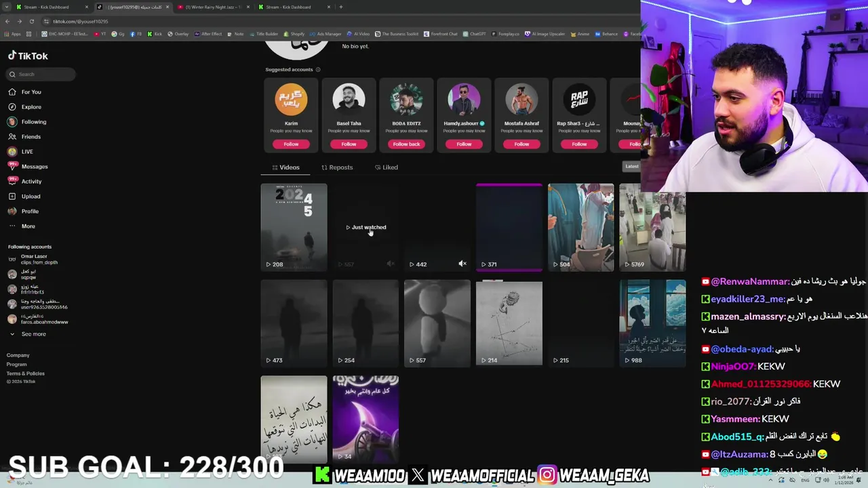The width and height of the screenshot is (868, 488).
Task: Select the Videos tab on profile
Action: tap(285, 167)
